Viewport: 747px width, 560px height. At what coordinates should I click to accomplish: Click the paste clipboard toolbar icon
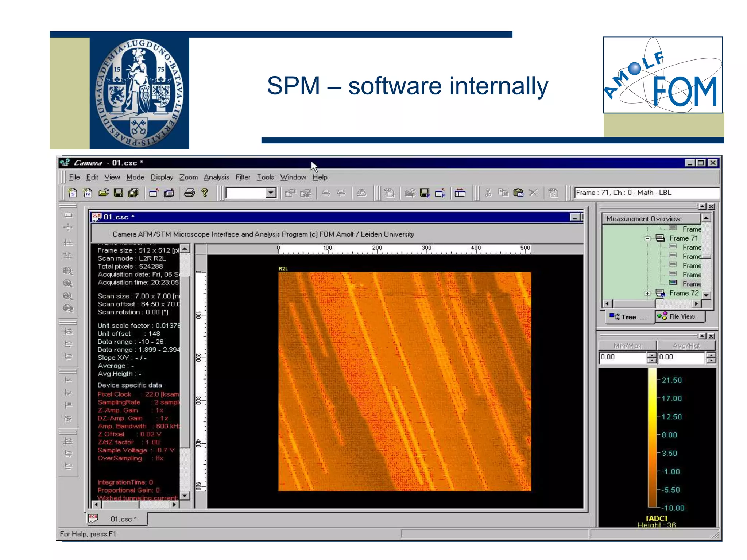click(518, 193)
